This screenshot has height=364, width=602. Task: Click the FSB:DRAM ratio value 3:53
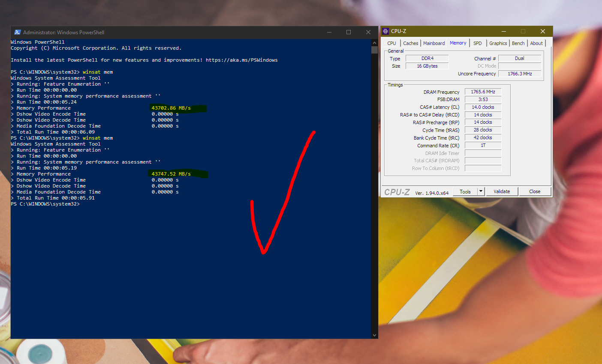(483, 99)
